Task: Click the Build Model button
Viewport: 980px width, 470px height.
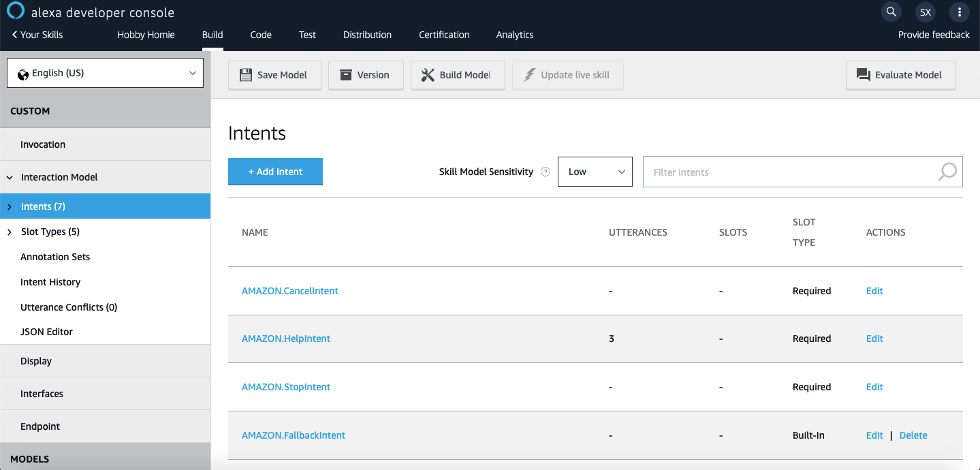Action: (458, 75)
